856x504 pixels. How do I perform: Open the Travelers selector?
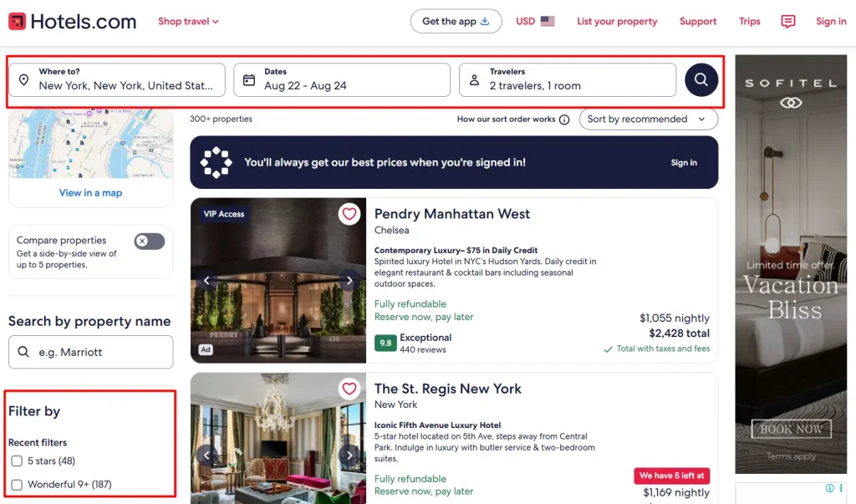point(568,79)
